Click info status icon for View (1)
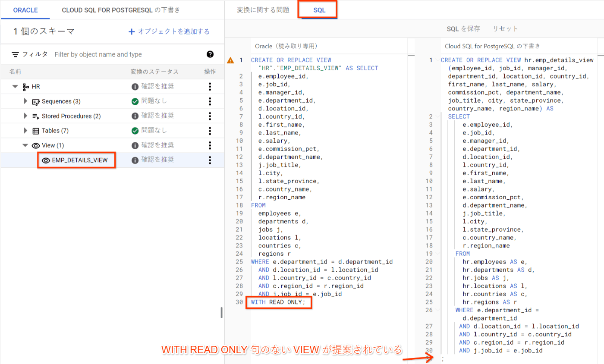 pyautogui.click(x=135, y=145)
